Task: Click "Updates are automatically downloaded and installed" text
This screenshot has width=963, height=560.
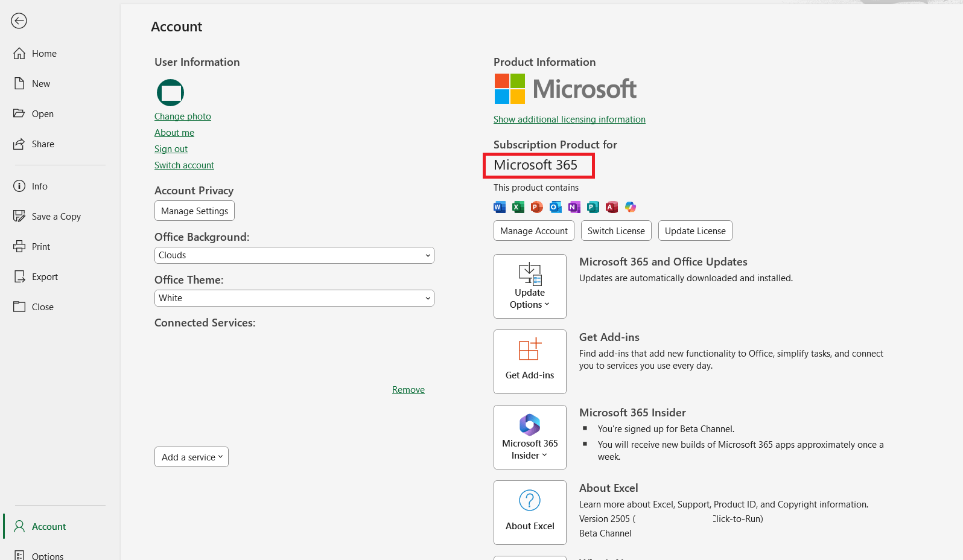Action: [686, 278]
